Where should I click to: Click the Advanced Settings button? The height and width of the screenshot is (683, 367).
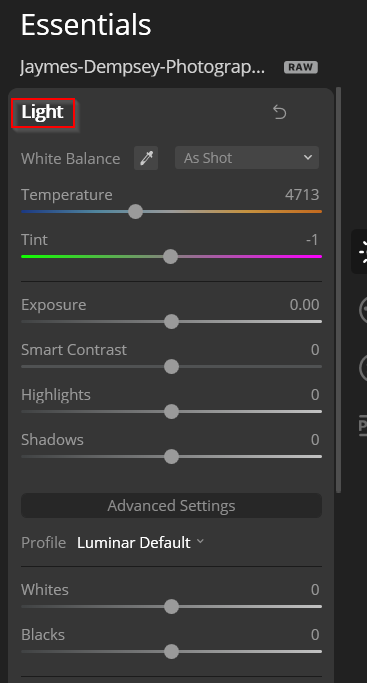[x=172, y=506]
